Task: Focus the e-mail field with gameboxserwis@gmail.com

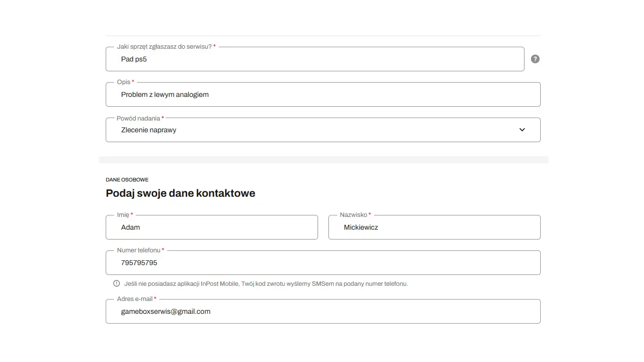Action: coord(322,312)
